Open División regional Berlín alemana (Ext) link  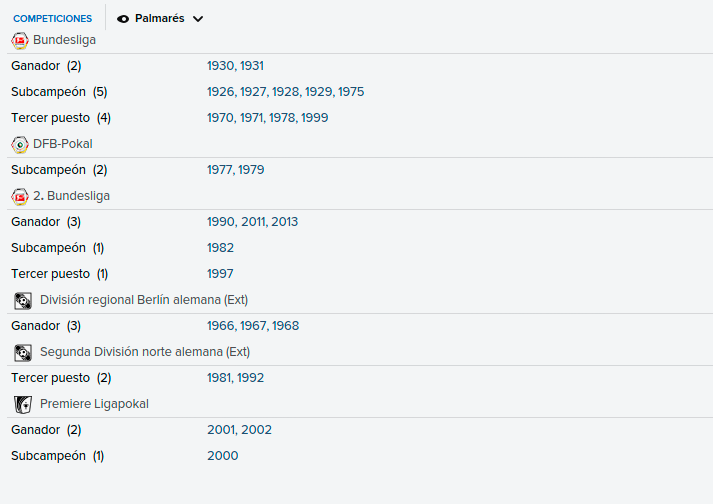[x=144, y=300]
